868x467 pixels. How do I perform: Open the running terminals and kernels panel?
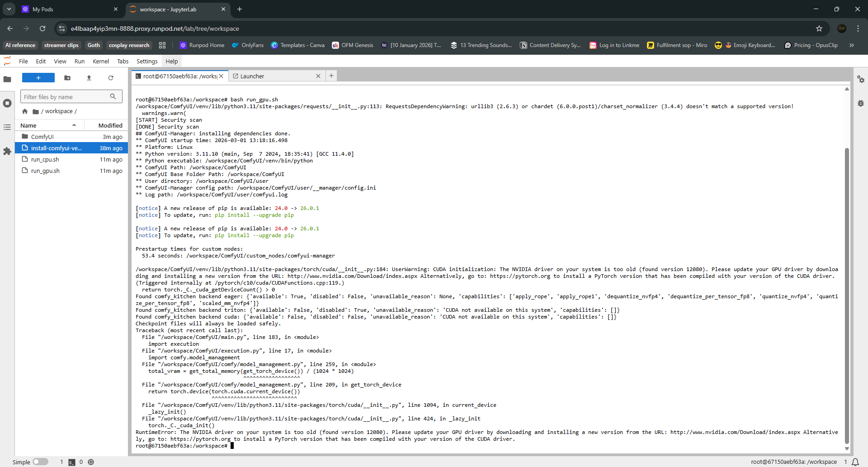[7, 103]
